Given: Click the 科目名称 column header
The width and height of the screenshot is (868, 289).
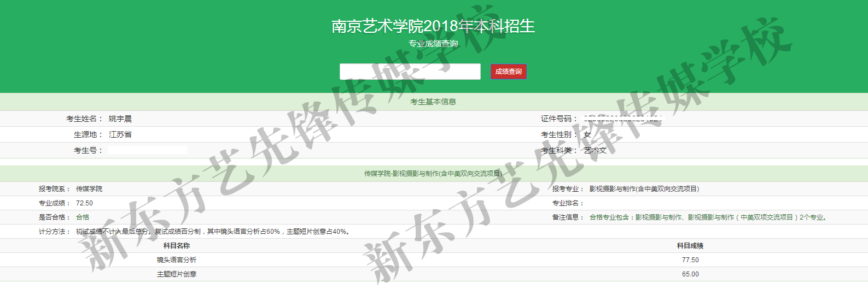Looking at the screenshot, I should 177,246.
